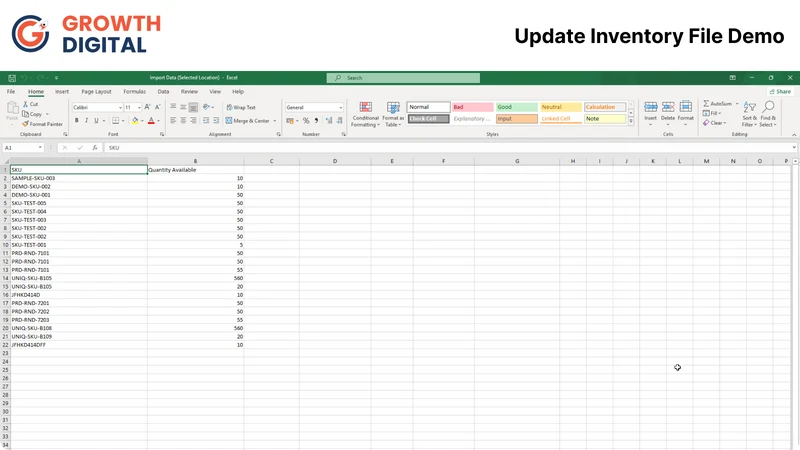Expand the Name Box dropdown arrow
Viewport: 800px width, 450px height.
click(x=40, y=147)
